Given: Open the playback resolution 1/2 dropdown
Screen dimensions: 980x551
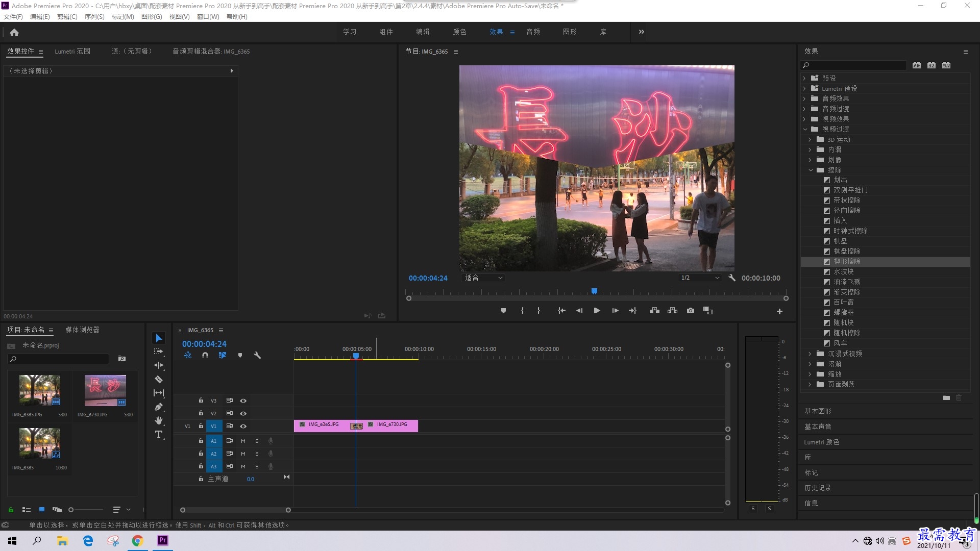Looking at the screenshot, I should [700, 278].
